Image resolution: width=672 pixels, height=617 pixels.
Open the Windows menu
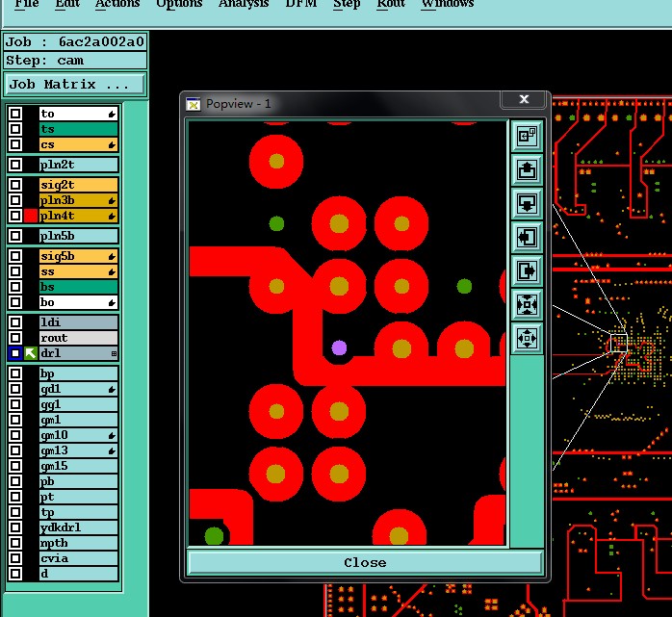(448, 4)
